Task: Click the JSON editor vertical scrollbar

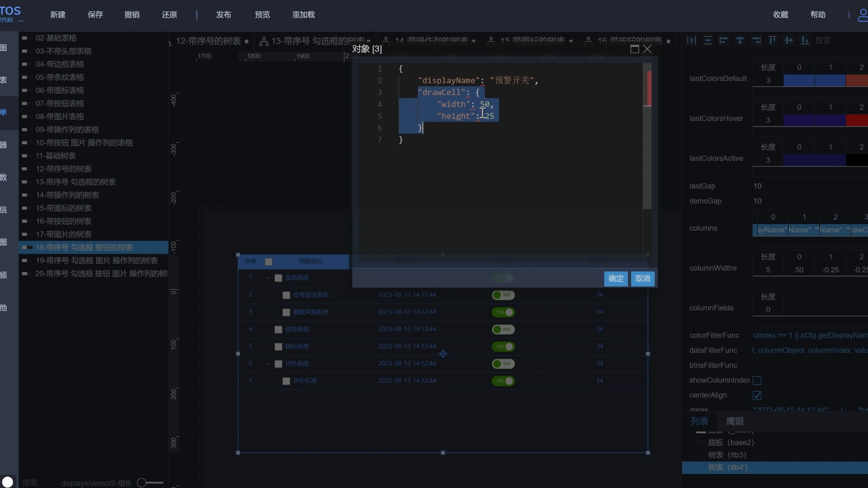Action: 647,136
